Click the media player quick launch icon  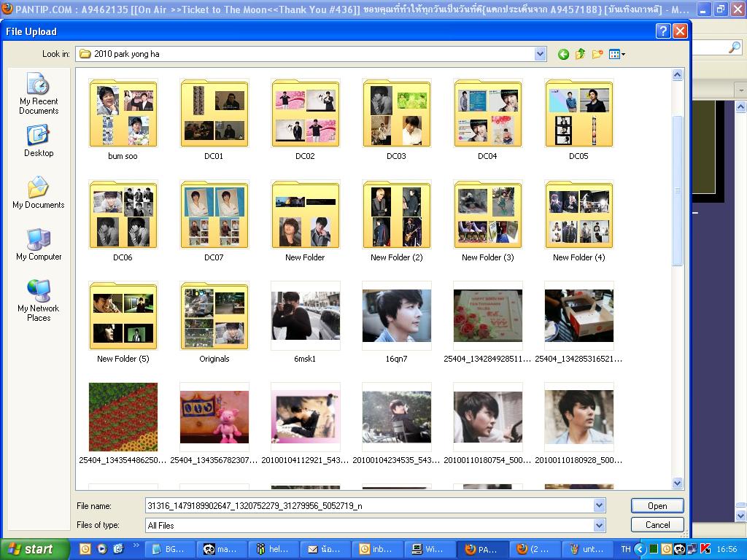click(102, 549)
